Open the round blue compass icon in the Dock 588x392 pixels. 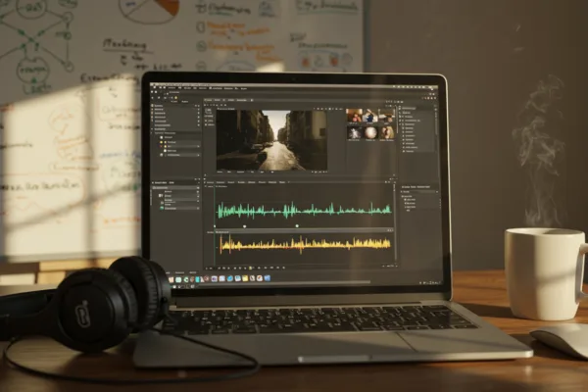230,278
